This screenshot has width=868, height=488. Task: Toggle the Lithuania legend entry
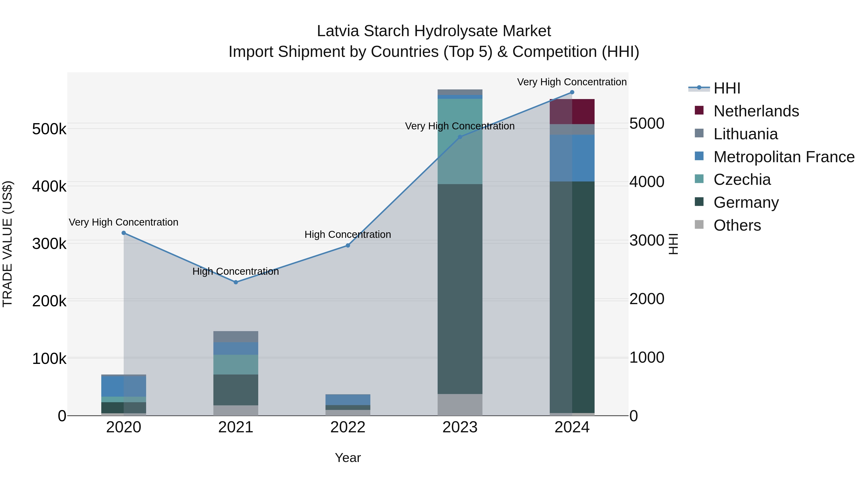click(x=736, y=134)
